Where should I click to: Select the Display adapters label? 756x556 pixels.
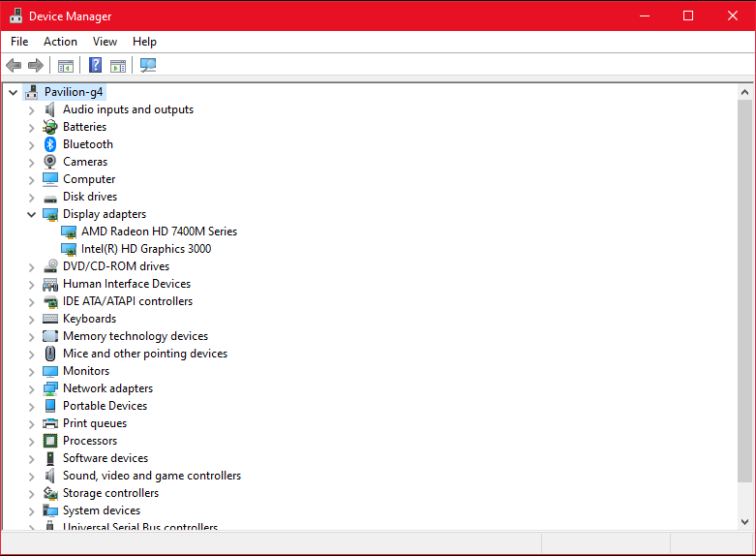(x=105, y=214)
